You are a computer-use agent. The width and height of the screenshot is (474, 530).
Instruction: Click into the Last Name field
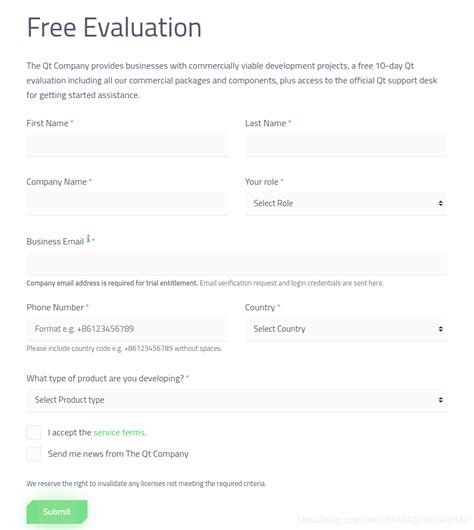(x=346, y=145)
